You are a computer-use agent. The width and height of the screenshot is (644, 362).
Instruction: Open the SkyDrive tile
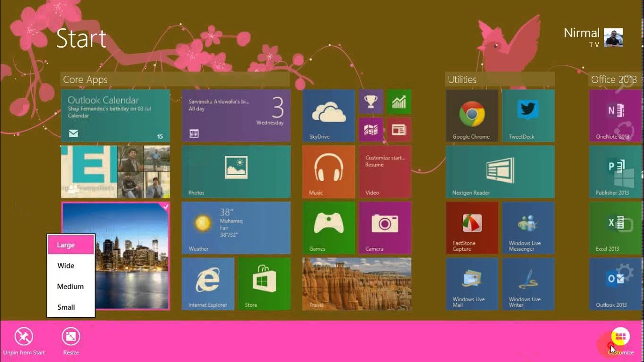click(x=329, y=116)
